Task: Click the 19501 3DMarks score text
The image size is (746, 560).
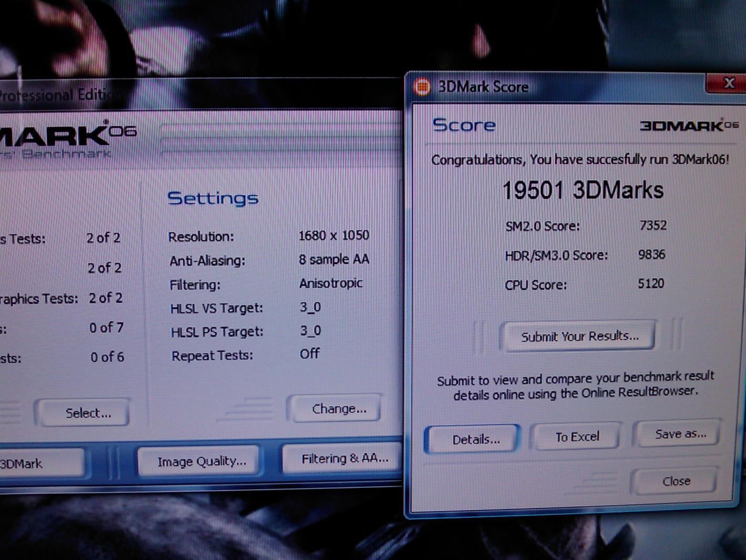Action: click(x=583, y=190)
